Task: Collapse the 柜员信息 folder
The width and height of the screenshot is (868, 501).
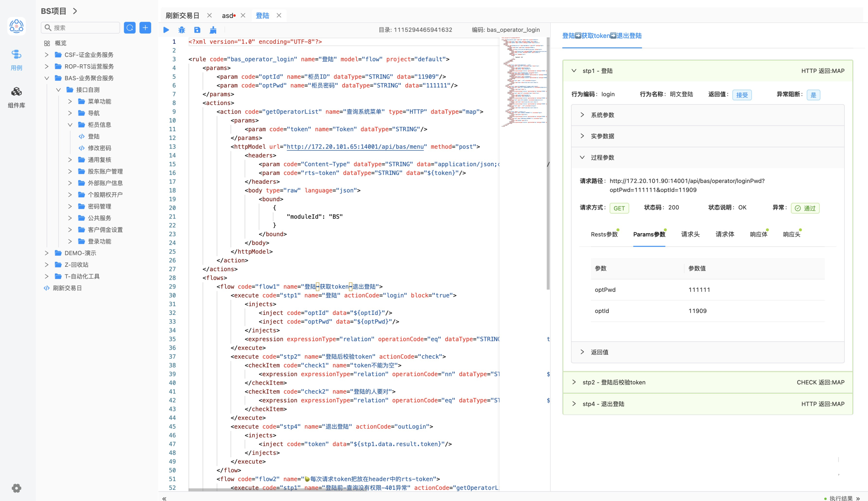Action: coord(70,124)
